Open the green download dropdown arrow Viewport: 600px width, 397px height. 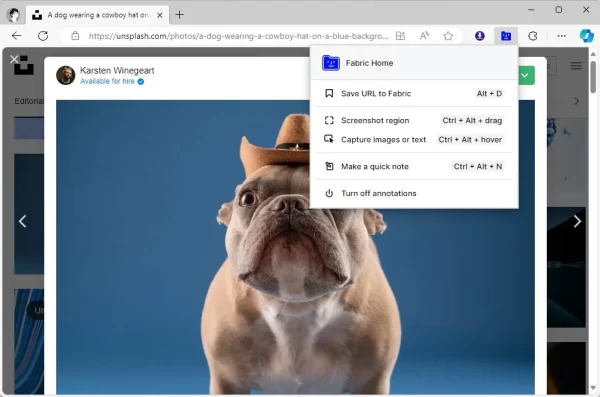click(x=526, y=75)
